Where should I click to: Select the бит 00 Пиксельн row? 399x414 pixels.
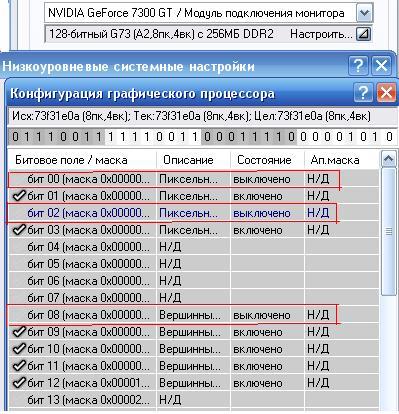[193, 179]
